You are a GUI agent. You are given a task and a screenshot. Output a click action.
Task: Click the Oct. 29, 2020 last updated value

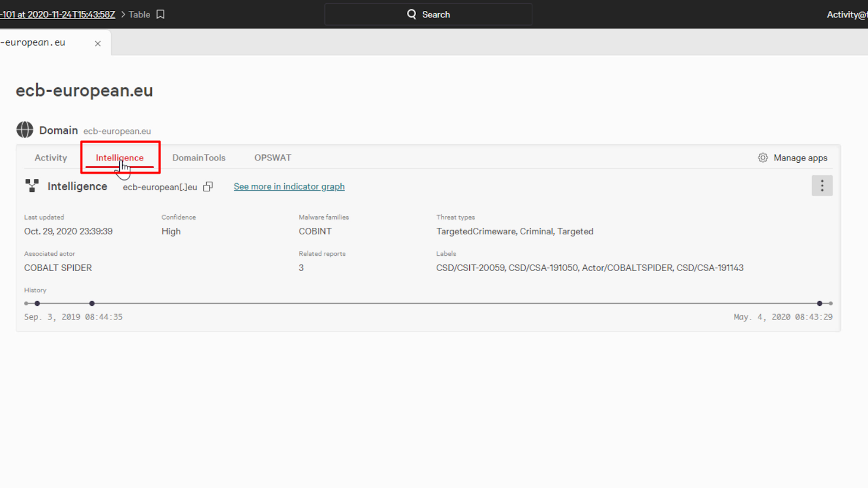click(68, 232)
